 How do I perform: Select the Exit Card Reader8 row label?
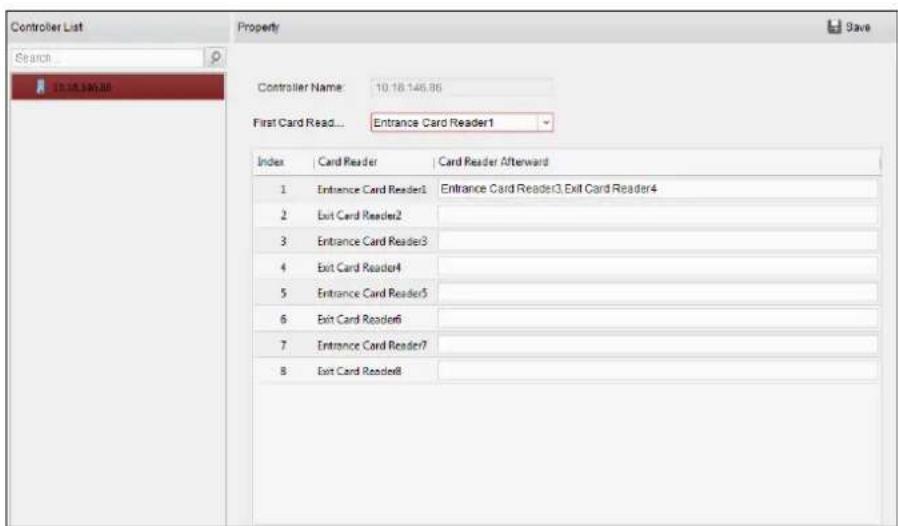point(360,371)
